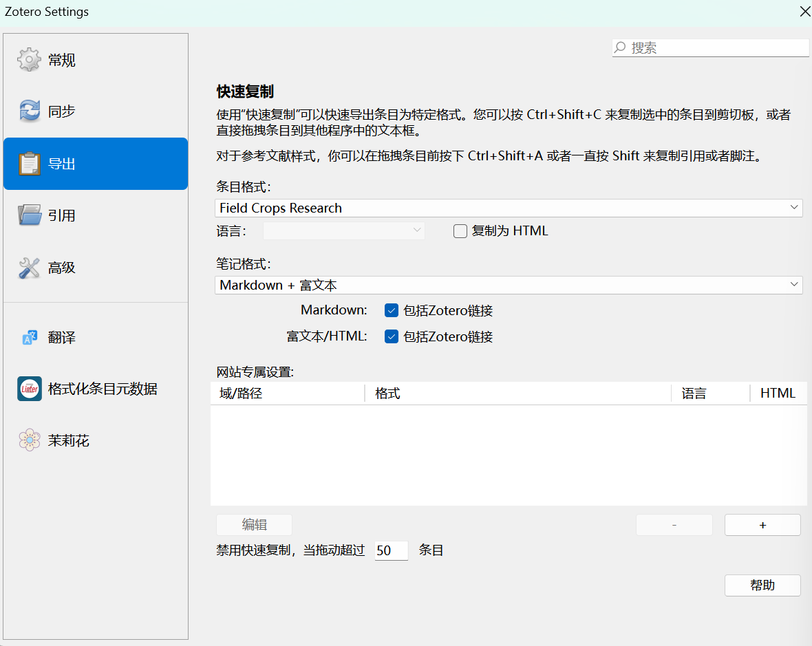This screenshot has width=812, height=646.
Task: Select the translate icon next to 翻译
Action: 29,337
